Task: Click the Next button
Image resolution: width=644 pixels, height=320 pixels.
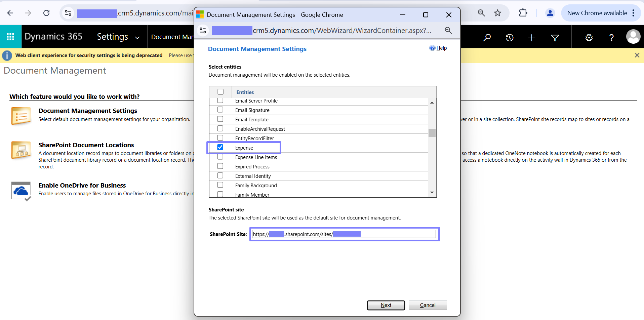Action: [x=386, y=305]
